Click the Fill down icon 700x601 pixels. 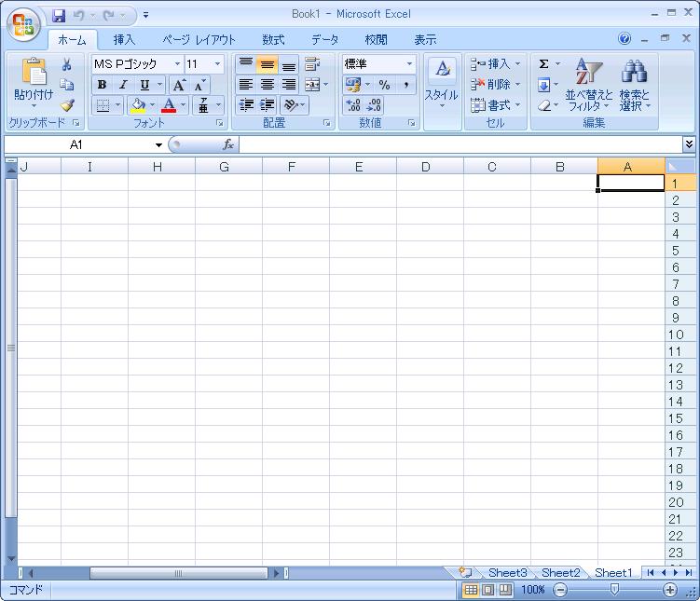[543, 85]
